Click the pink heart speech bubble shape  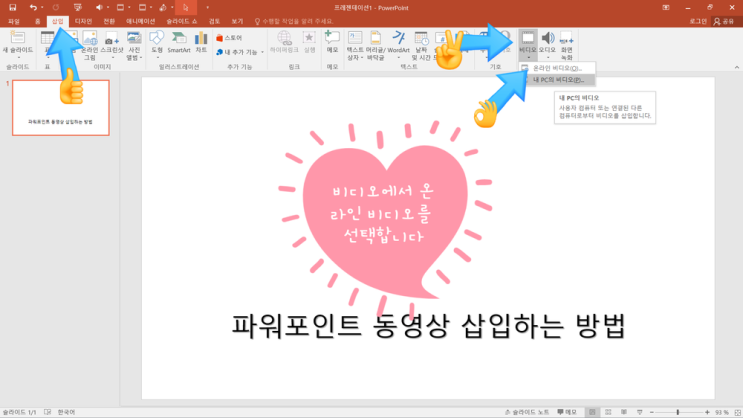click(385, 221)
